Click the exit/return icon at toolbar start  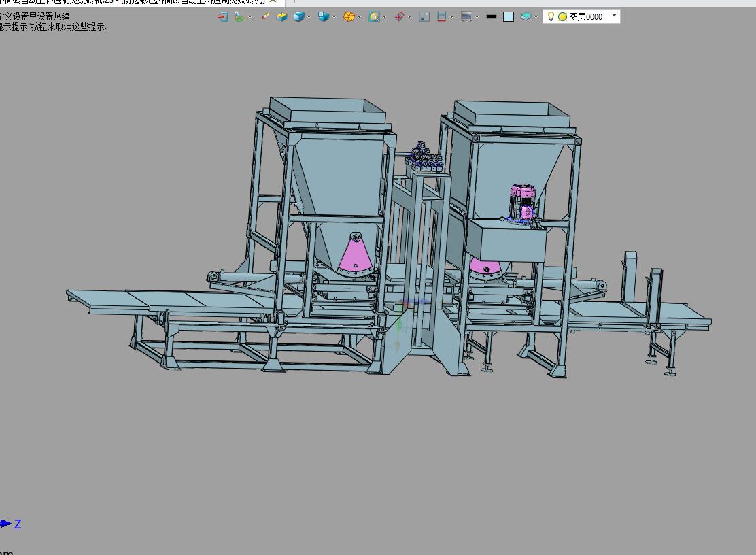(222, 17)
